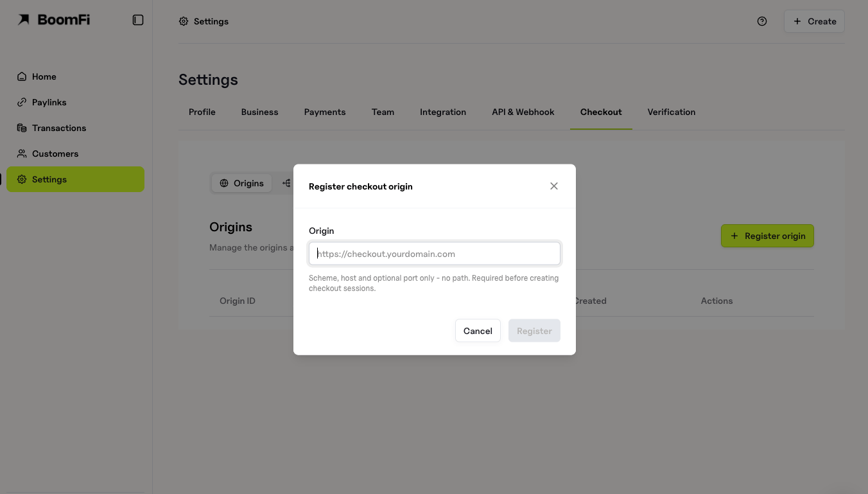868x494 pixels.
Task: Open Home in the sidebar
Action: coord(76,76)
